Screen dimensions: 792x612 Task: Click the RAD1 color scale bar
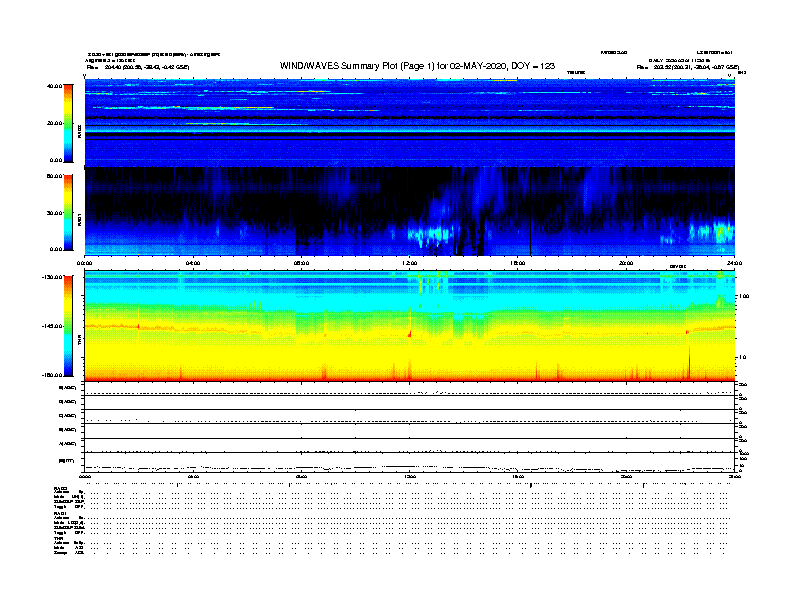point(68,213)
